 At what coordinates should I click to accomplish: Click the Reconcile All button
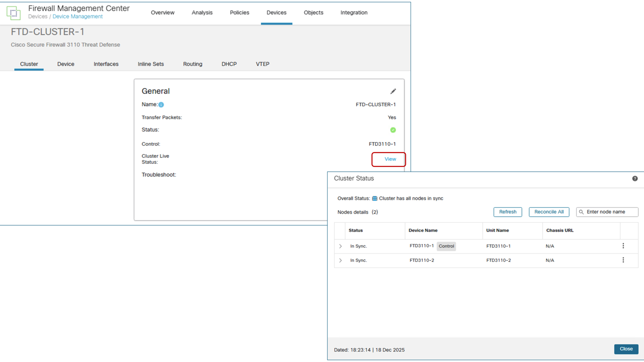click(549, 212)
